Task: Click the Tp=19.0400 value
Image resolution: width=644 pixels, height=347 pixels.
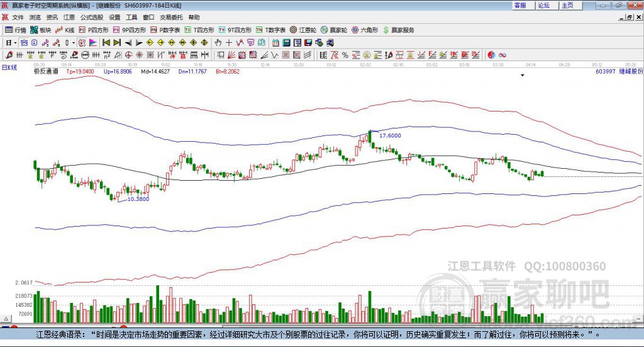Action: point(80,72)
